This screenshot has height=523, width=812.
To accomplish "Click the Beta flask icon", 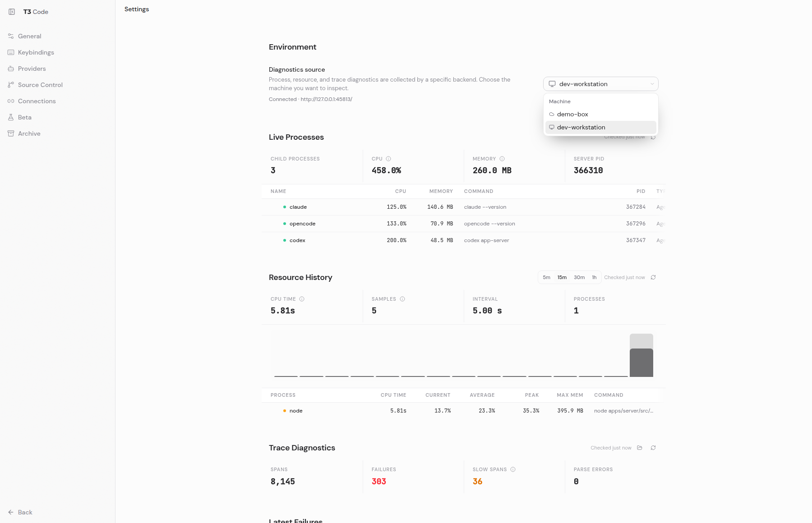I will 11,117.
